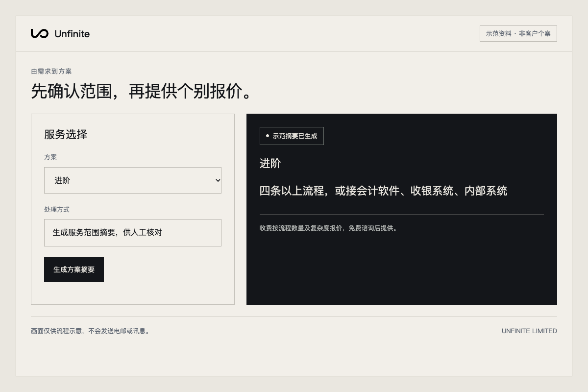This screenshot has height=392, width=588.
Task: Click the Unfinite infinity logo icon
Action: (x=39, y=33)
